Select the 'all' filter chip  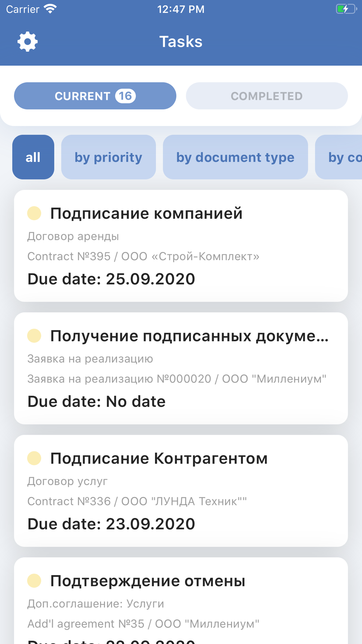(33, 157)
